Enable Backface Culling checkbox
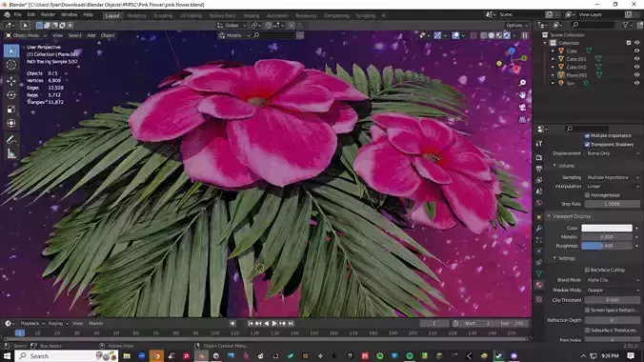Viewport: 644px width, 362px height. 587,270
